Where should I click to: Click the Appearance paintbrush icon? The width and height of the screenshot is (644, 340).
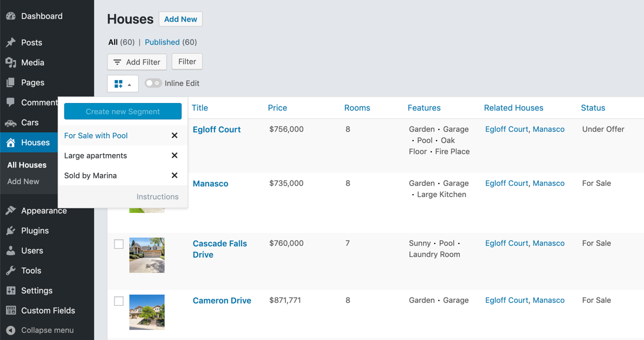click(x=11, y=211)
